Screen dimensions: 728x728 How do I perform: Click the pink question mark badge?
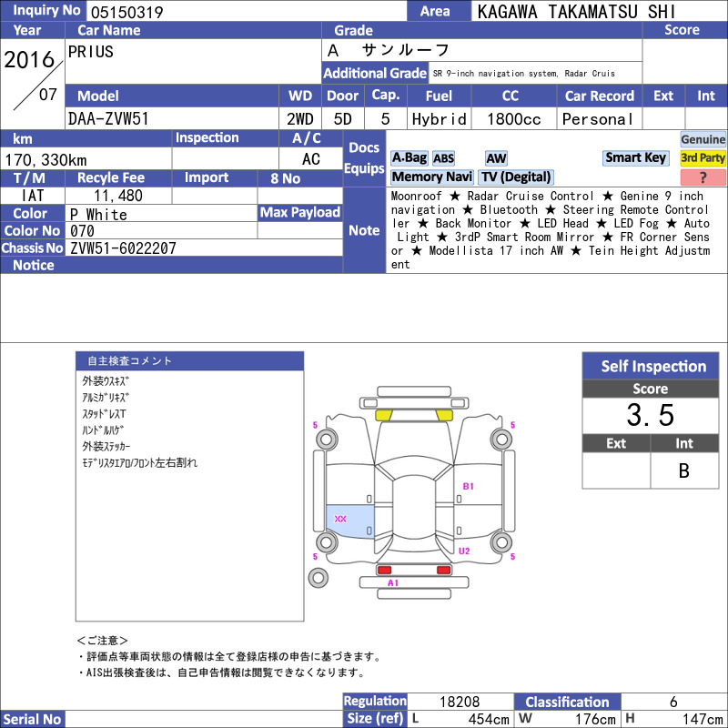pyautogui.click(x=703, y=177)
